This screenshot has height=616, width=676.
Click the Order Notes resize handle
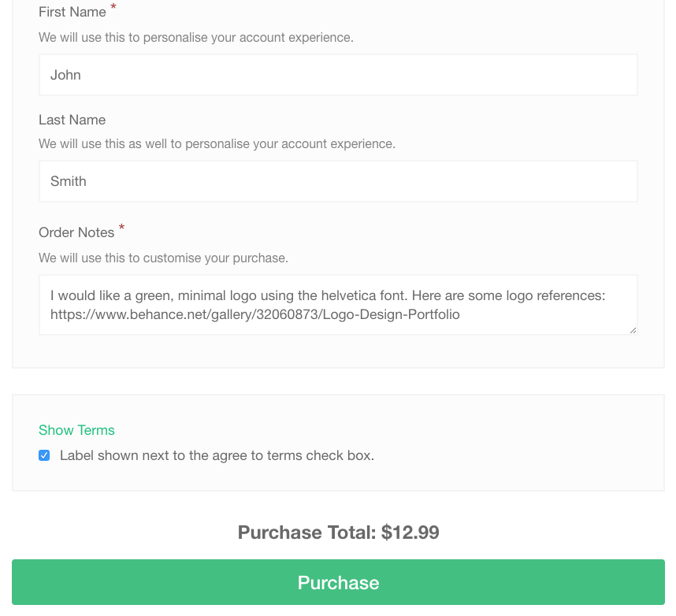pyautogui.click(x=633, y=330)
